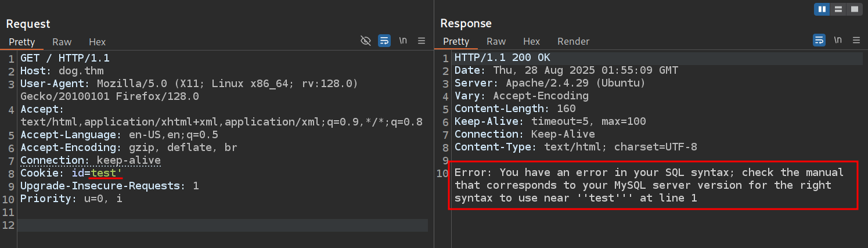Show \n non-printable characters in Response
This screenshot has width=868, height=248.
click(837, 41)
